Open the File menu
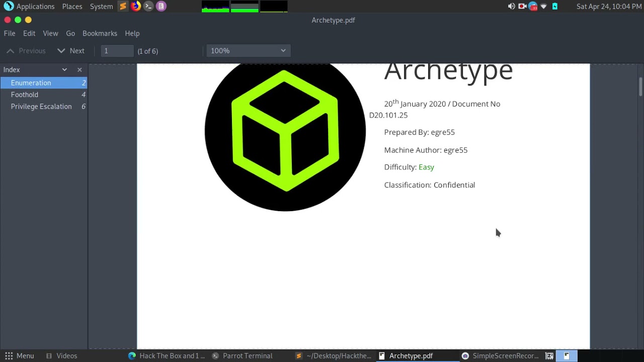 pos(10,33)
